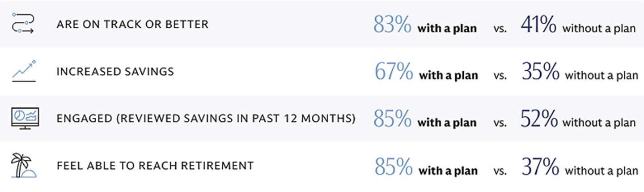Click "with a plan" text in the Engaged row
Image resolution: width=644 pixels, height=192 pixels.
[x=447, y=124]
